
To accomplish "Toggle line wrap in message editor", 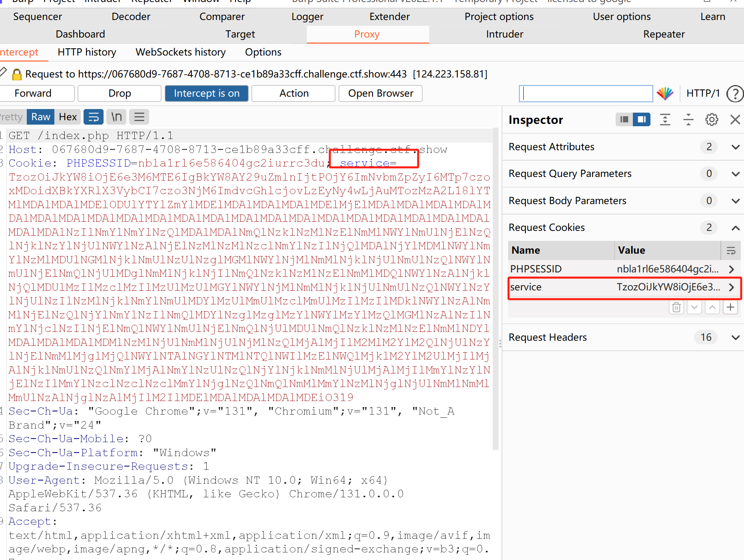I will coord(94,117).
